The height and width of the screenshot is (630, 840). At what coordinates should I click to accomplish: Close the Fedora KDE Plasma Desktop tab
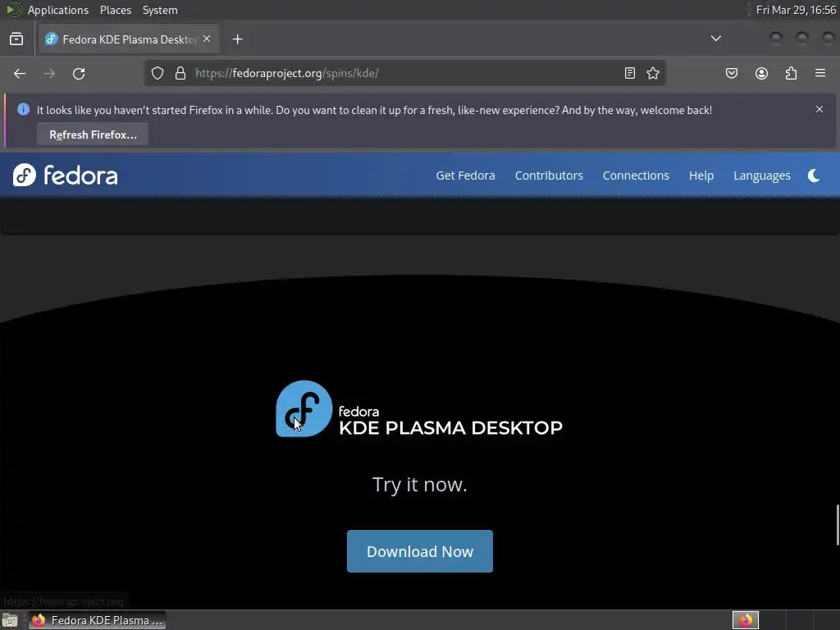point(207,39)
